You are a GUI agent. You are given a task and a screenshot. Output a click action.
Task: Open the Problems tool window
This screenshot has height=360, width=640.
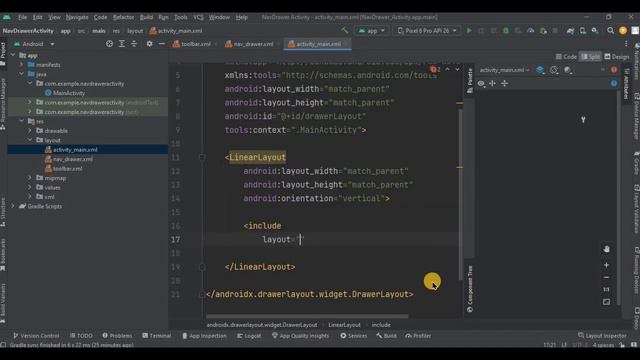tap(118, 336)
